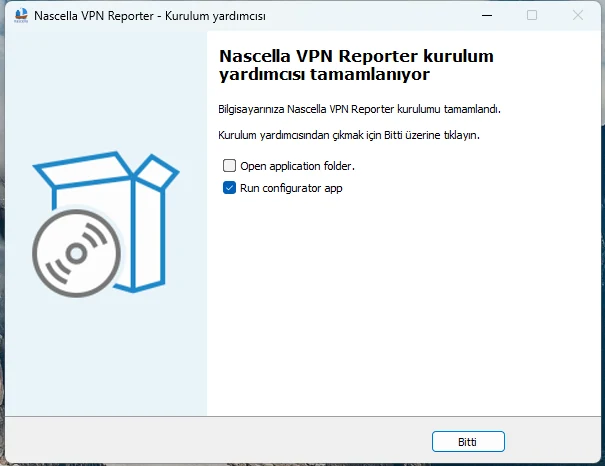Viewport: 605px width, 466px height.
Task: Click the software box and disc illustration
Action: [x=105, y=224]
